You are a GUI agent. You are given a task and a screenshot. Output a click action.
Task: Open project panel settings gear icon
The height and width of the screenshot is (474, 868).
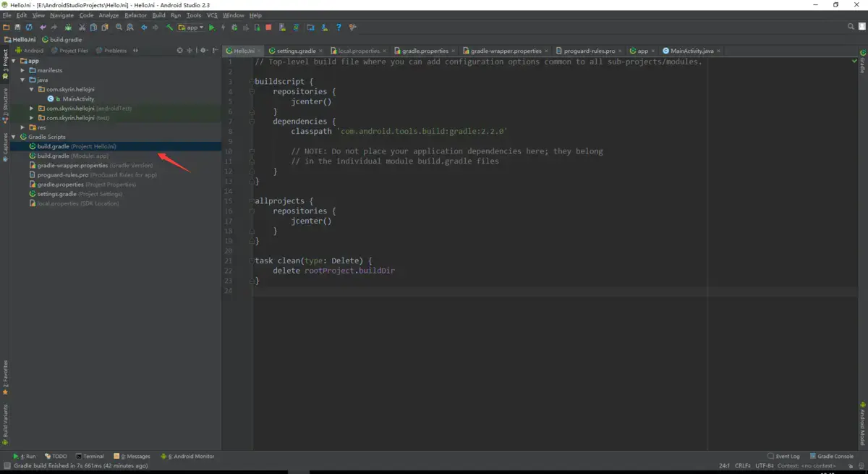pos(203,51)
